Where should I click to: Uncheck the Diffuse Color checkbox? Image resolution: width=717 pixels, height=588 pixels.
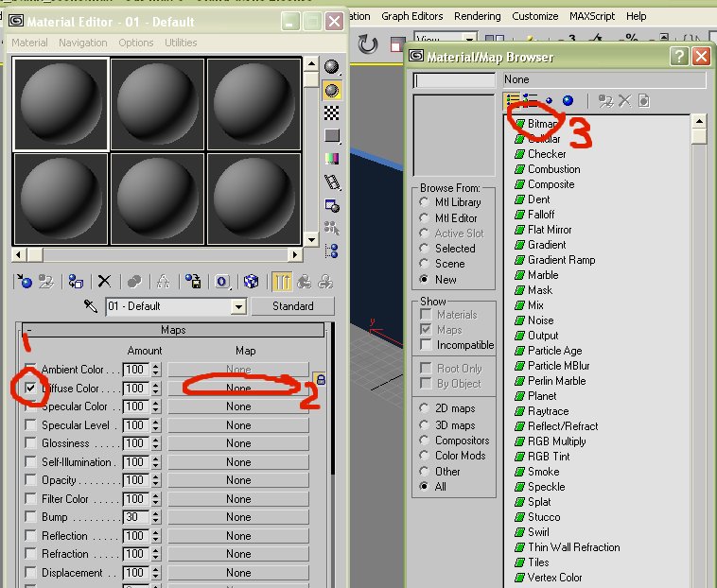tap(31, 388)
